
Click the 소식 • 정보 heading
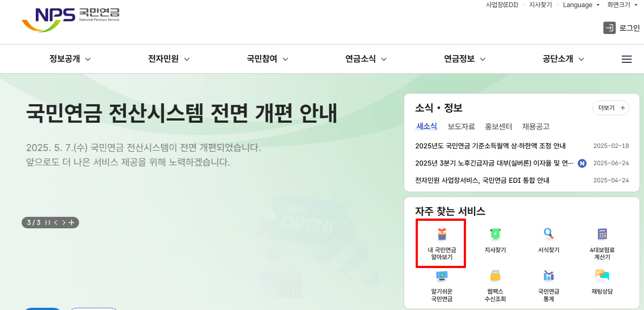coord(439,108)
